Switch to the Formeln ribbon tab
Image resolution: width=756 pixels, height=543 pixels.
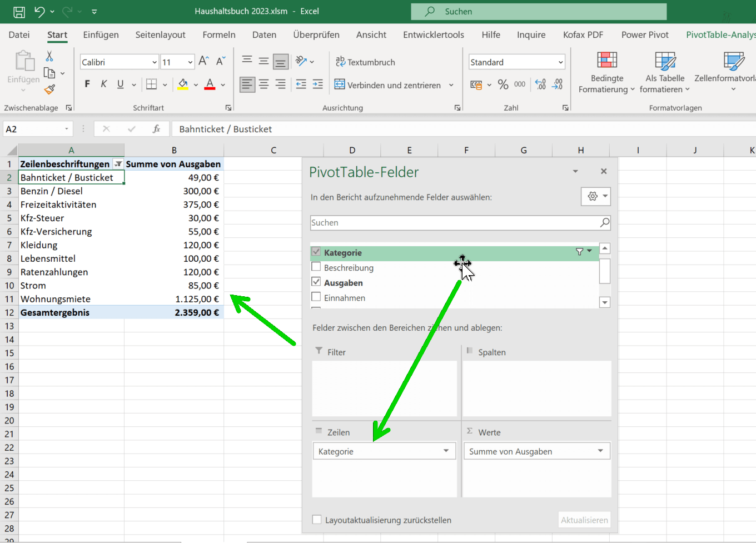pyautogui.click(x=219, y=34)
